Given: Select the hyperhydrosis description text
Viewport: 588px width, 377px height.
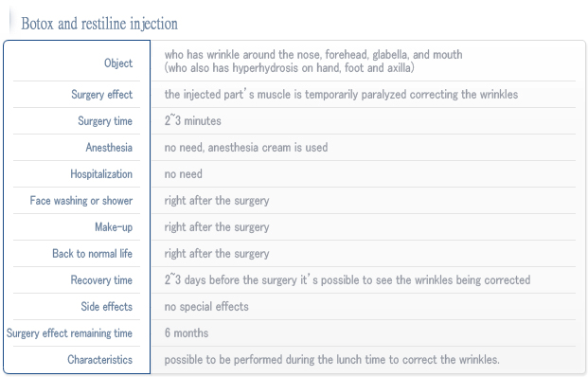Looking at the screenshot, I should tap(289, 68).
